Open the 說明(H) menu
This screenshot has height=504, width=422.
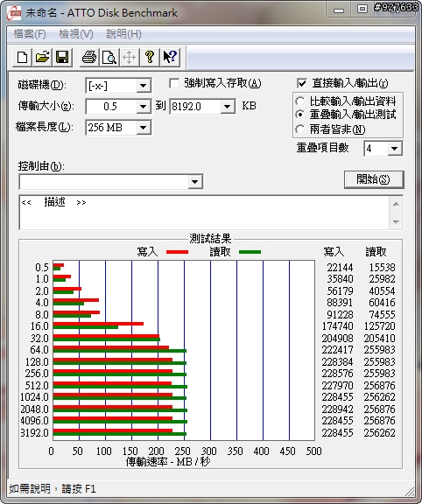pyautogui.click(x=123, y=34)
